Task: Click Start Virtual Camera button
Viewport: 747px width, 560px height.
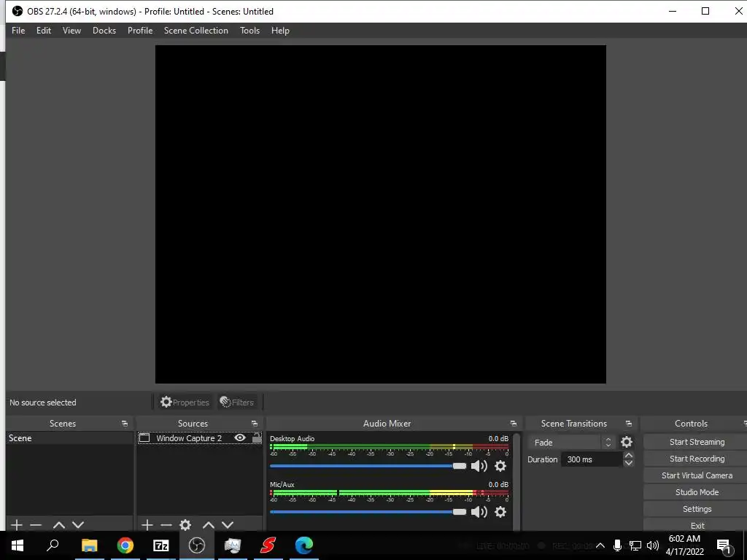Action: 697,475
